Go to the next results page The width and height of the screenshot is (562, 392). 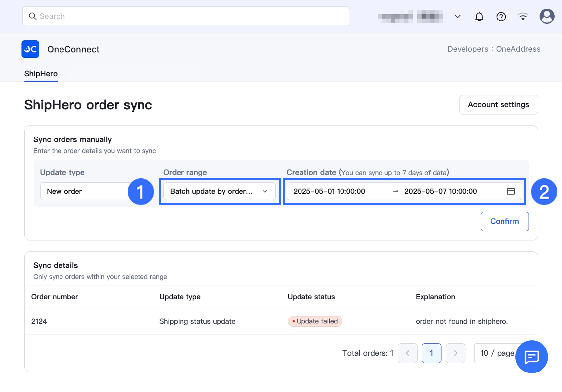pos(455,353)
